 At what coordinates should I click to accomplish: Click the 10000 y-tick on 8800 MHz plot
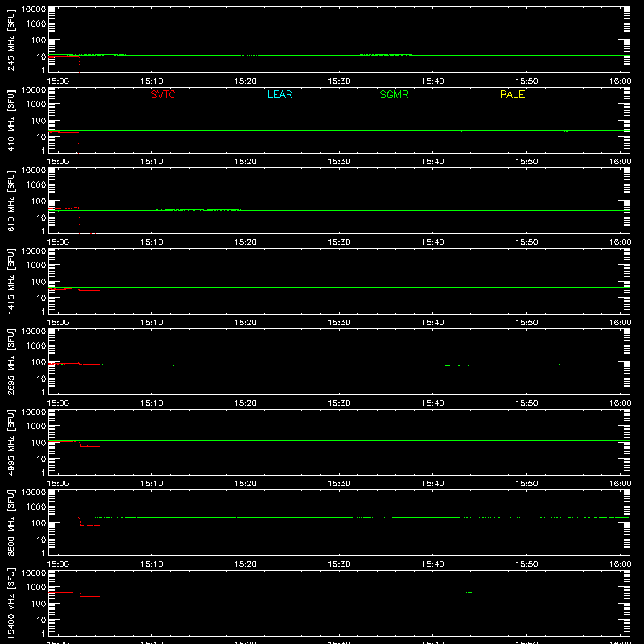34,493
